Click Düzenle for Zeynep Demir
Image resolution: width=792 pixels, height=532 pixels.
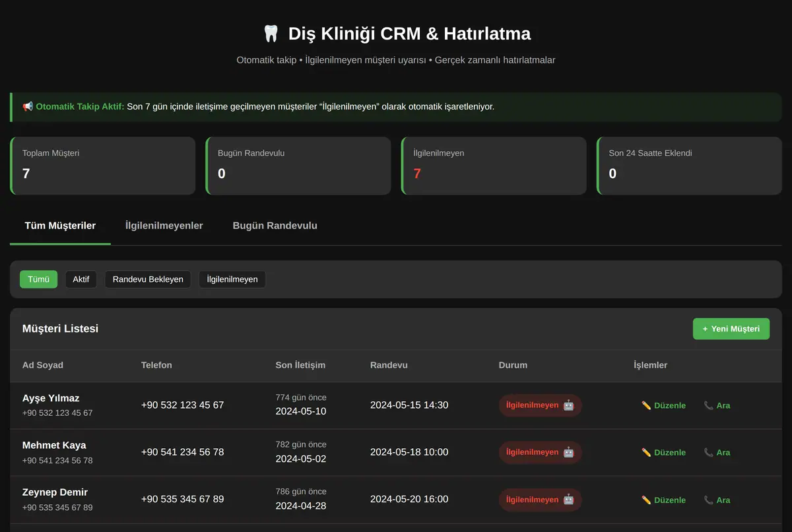click(x=663, y=500)
